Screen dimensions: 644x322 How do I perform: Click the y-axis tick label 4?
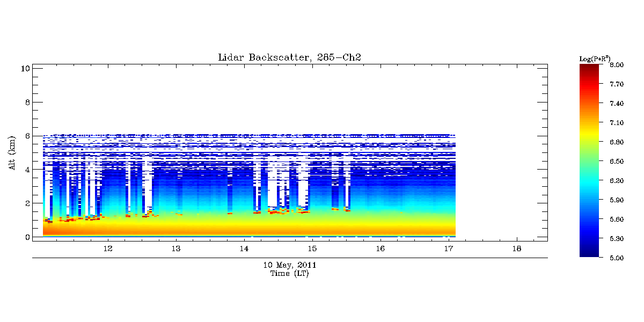point(26,170)
